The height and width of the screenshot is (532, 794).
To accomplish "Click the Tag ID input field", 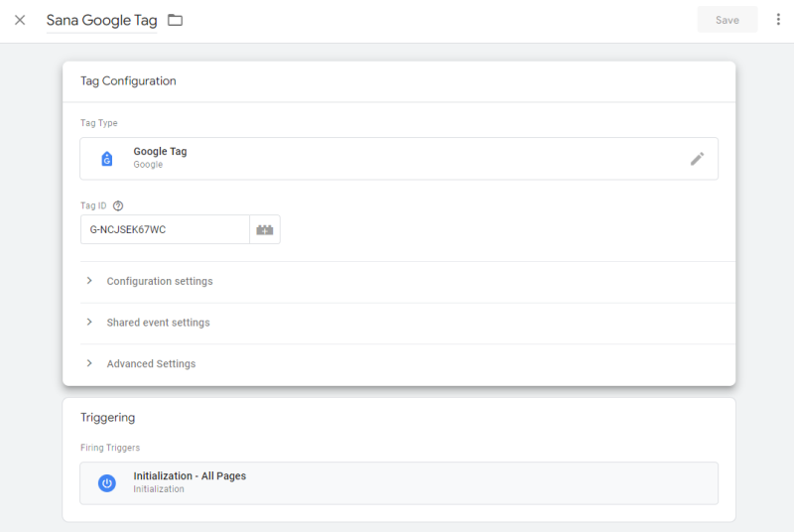I will point(165,230).
